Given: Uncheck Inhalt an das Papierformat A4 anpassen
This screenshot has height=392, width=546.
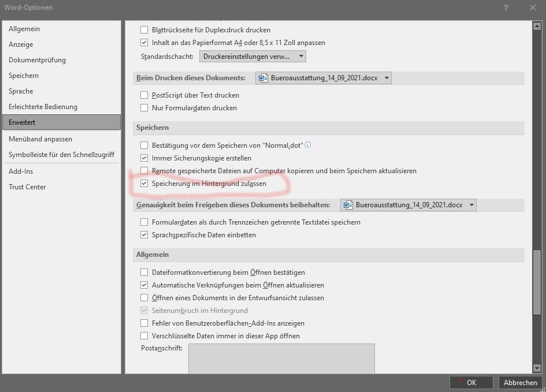Looking at the screenshot, I should coord(144,43).
